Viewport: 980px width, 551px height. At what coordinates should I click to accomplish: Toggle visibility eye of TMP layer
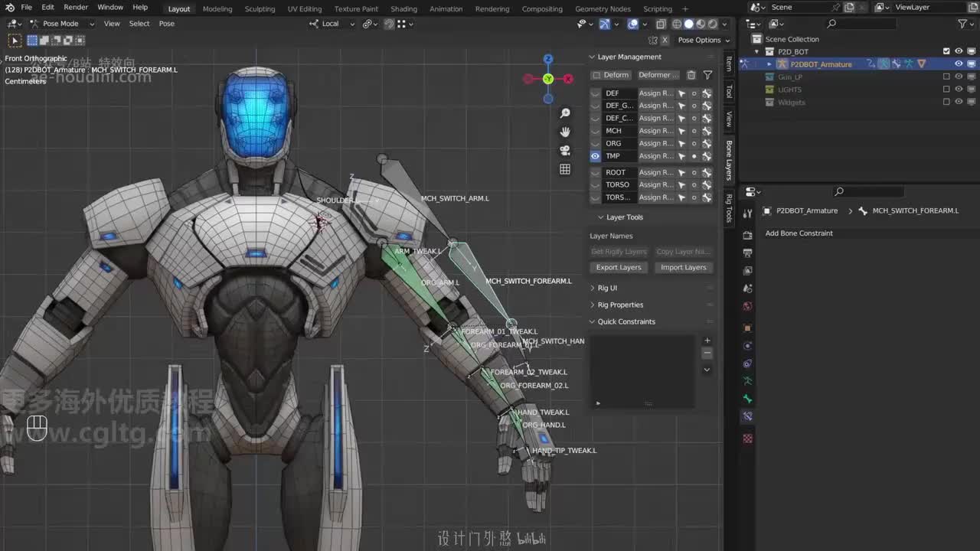point(596,156)
